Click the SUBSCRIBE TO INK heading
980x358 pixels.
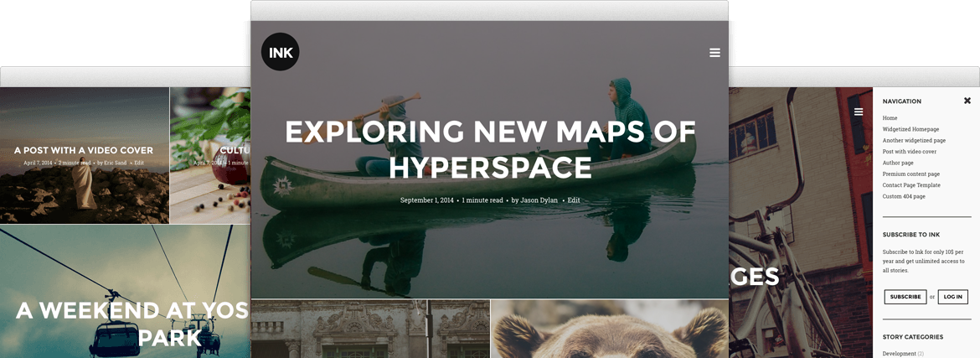[x=911, y=235]
